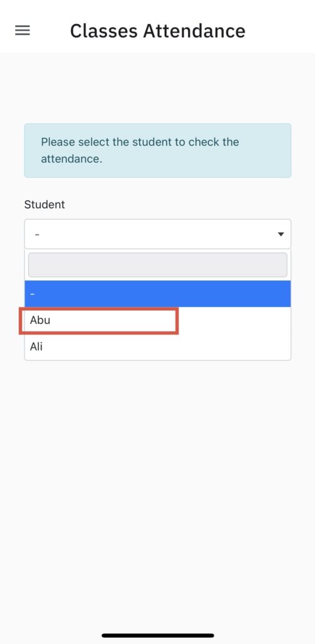
Task: Open the hamburger navigation menu
Action: (x=22, y=30)
